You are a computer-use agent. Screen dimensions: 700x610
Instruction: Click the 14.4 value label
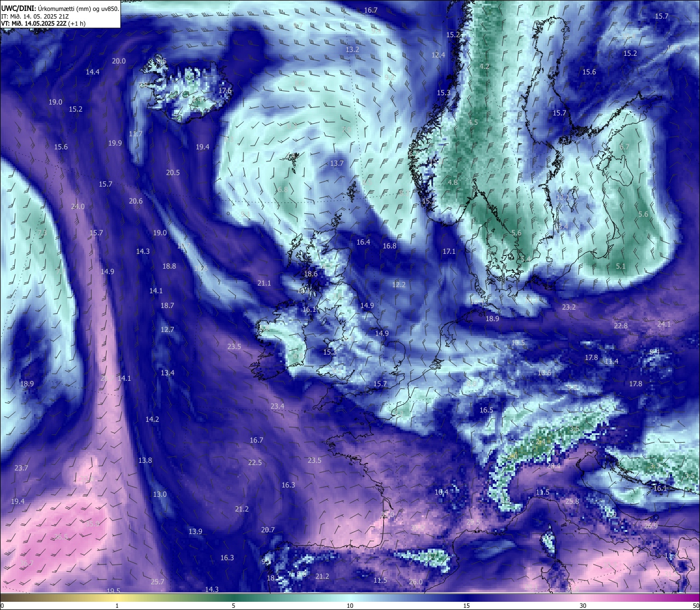(92, 72)
